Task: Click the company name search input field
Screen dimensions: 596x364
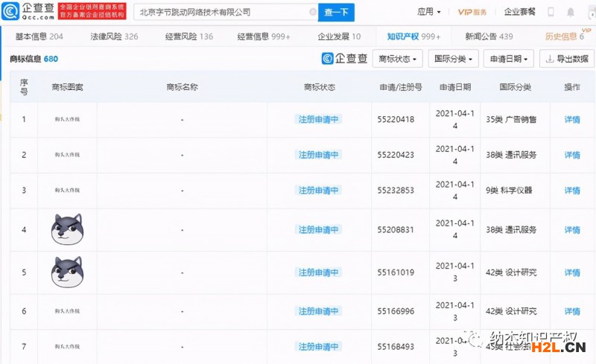Action: (220, 13)
